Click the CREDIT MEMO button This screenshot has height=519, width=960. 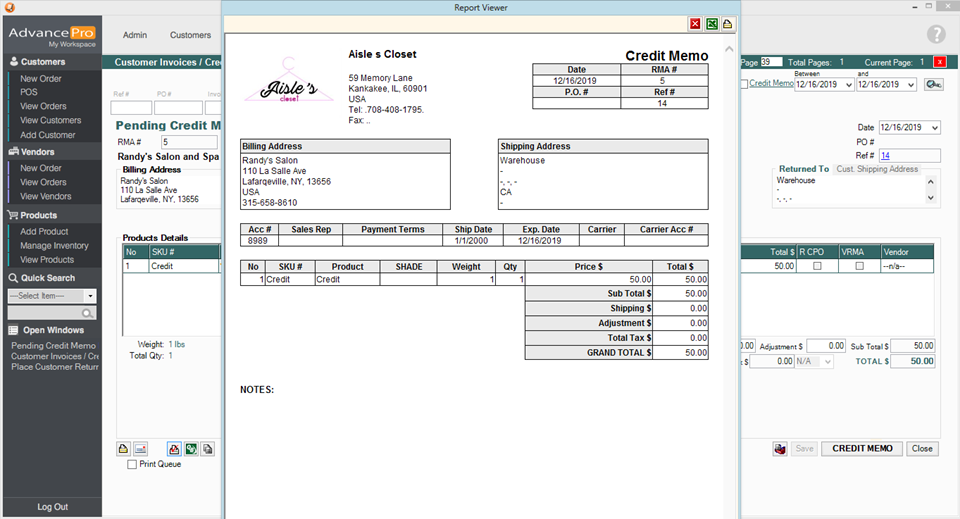[x=862, y=449]
